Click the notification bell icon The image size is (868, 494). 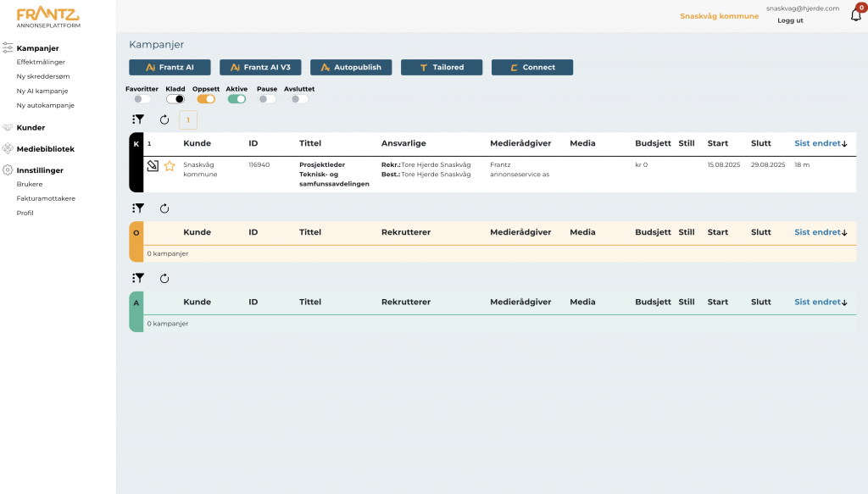855,15
